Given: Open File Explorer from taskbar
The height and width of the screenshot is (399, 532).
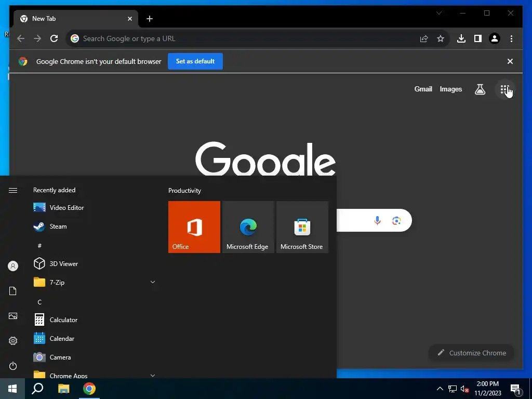Looking at the screenshot, I should (x=63, y=389).
